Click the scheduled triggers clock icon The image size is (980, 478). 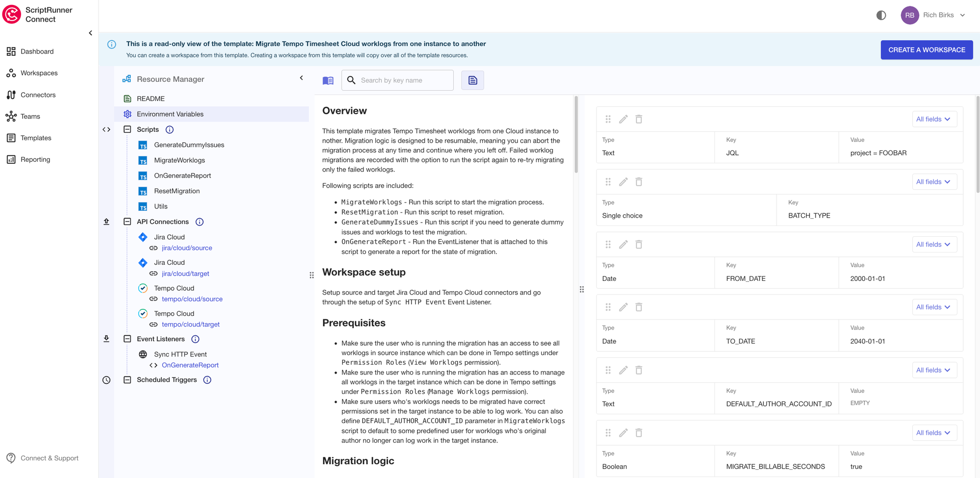(x=106, y=380)
